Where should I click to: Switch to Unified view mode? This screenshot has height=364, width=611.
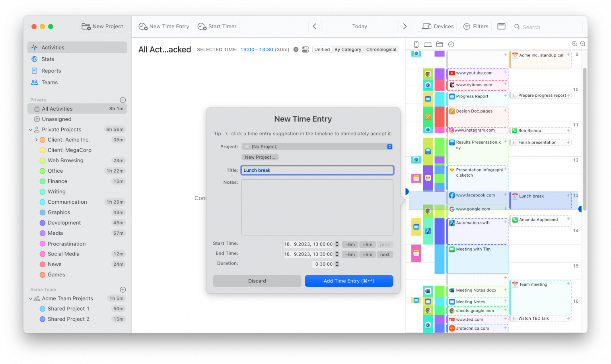coord(322,49)
